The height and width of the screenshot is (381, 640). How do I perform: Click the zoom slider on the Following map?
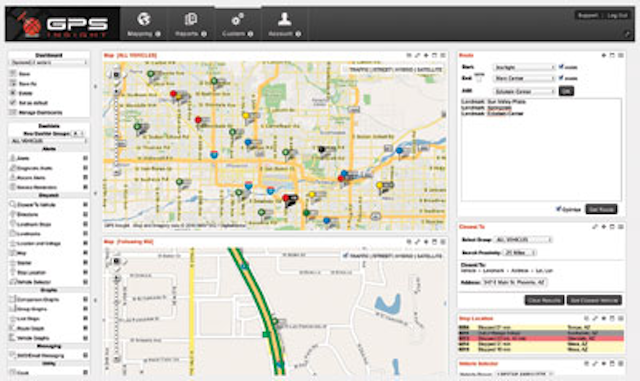coord(117,319)
